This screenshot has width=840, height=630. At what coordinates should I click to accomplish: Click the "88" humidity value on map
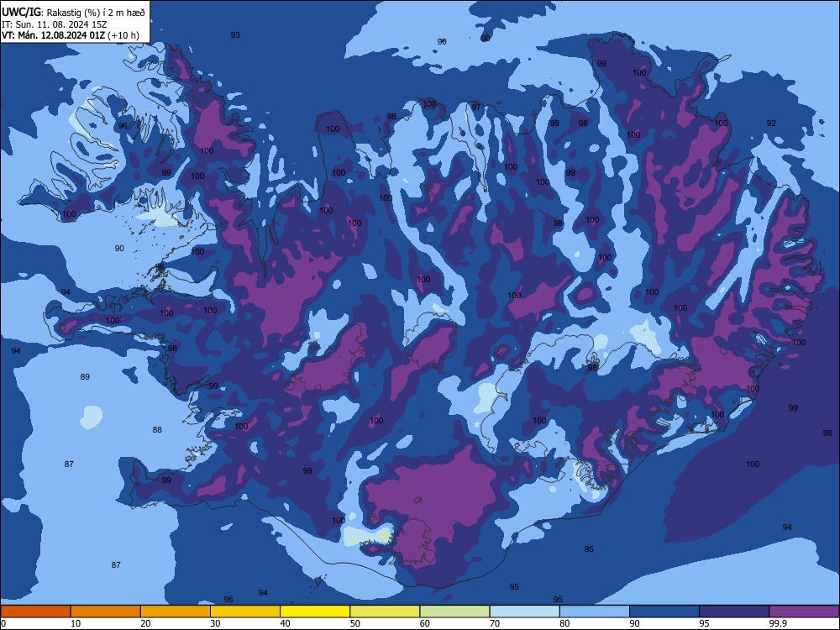[x=157, y=429]
